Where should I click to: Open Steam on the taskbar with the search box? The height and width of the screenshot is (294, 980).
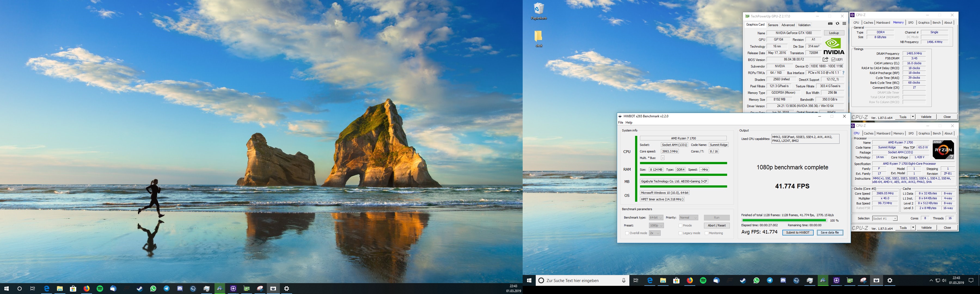pyautogui.click(x=743, y=280)
